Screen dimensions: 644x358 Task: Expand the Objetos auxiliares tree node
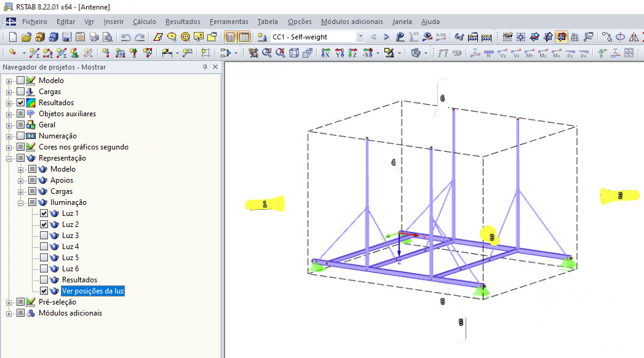coord(9,114)
